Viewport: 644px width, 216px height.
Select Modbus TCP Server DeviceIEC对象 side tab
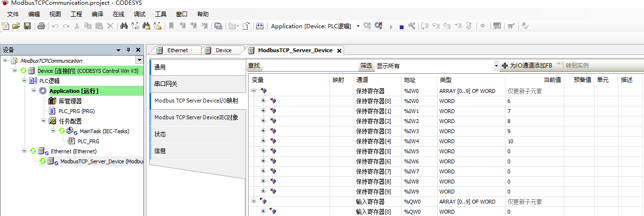[x=198, y=117]
